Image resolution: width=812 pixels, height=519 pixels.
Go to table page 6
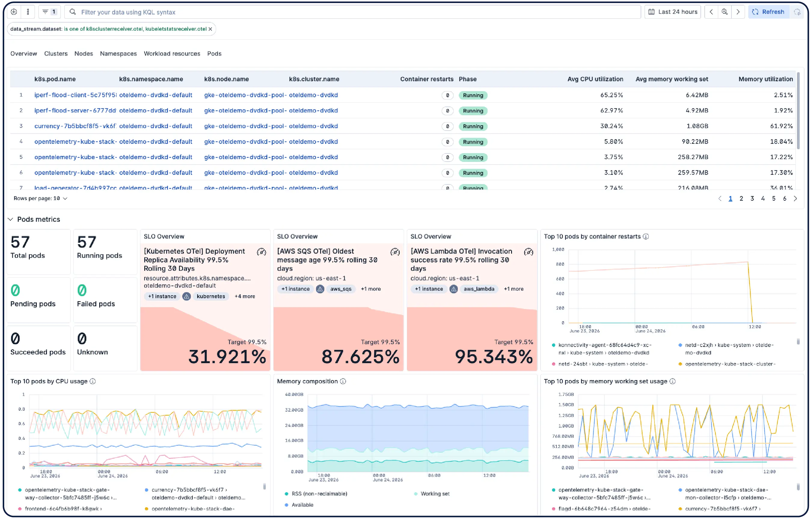pos(784,199)
